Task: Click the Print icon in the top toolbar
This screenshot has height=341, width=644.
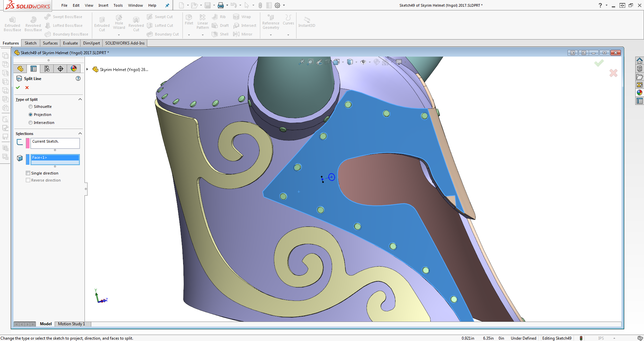Action: (x=221, y=5)
